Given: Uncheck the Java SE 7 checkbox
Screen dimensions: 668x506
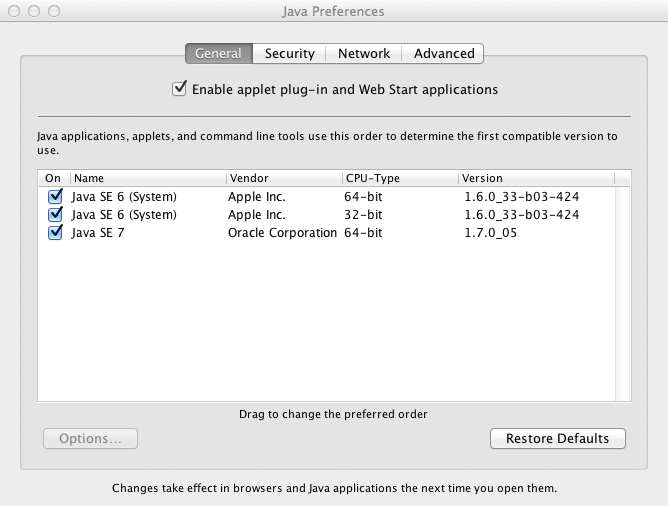Looking at the screenshot, I should [55, 233].
